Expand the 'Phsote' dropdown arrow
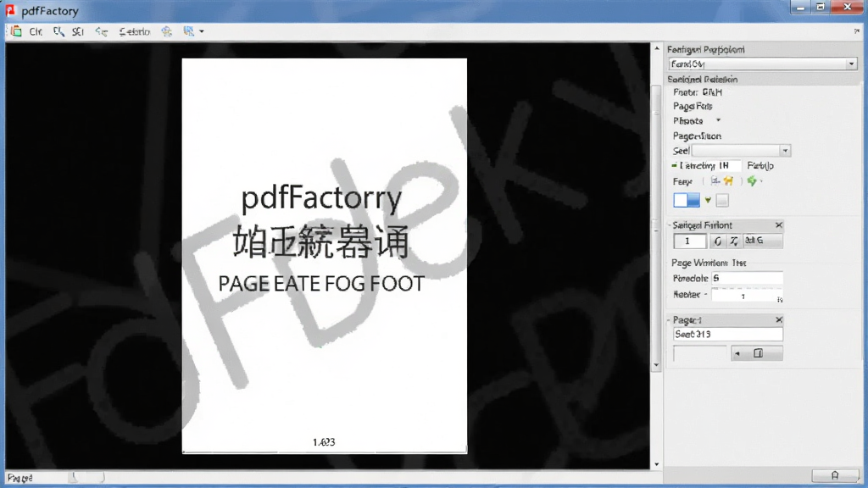Viewport: 868px width, 488px height. pyautogui.click(x=718, y=120)
